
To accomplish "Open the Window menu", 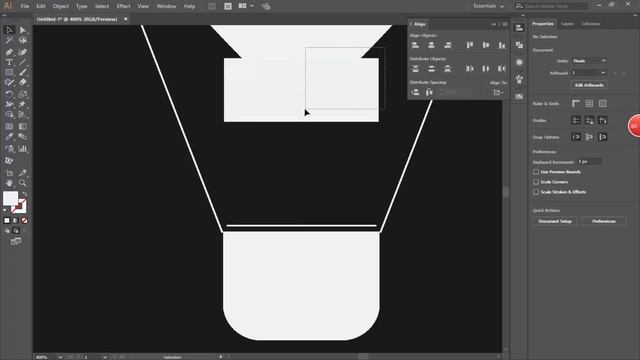I will click(166, 6).
